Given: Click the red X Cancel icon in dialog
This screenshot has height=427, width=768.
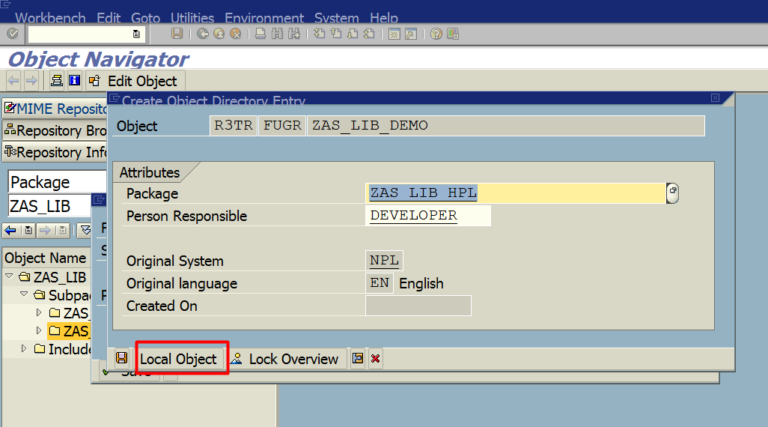Looking at the screenshot, I should 376,359.
